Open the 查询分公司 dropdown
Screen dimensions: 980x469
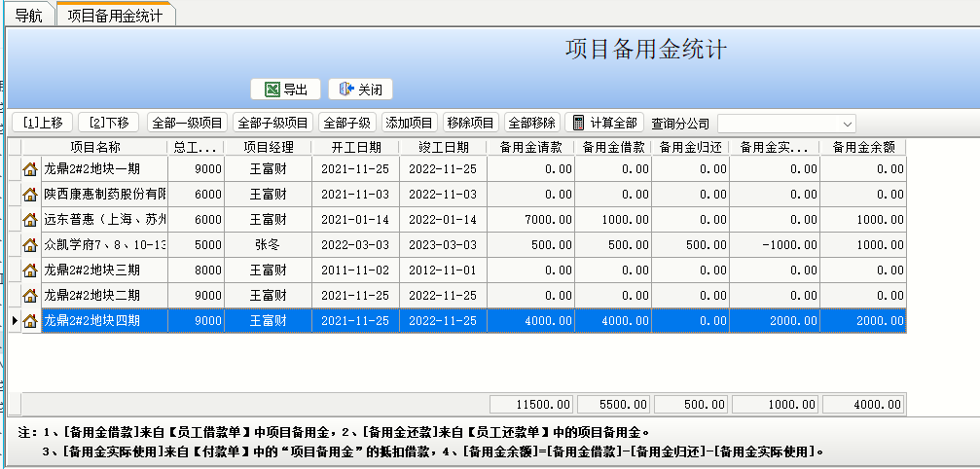(x=847, y=124)
